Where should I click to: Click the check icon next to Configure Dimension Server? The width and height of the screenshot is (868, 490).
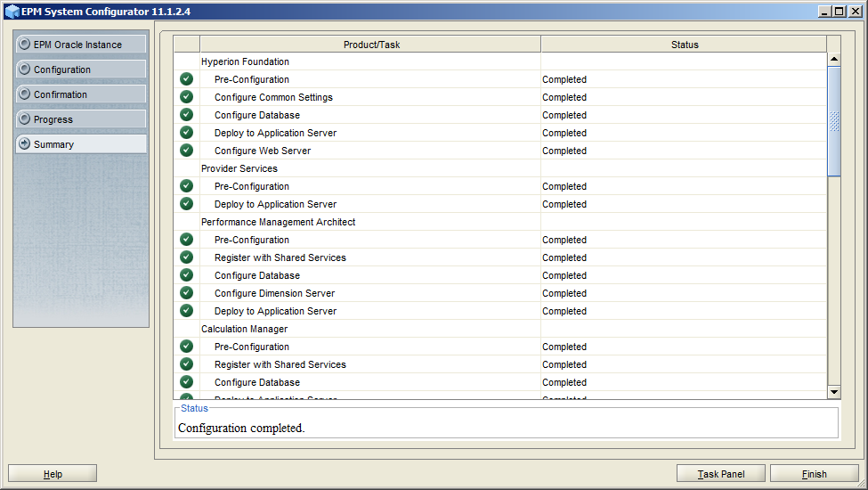pyautogui.click(x=187, y=293)
